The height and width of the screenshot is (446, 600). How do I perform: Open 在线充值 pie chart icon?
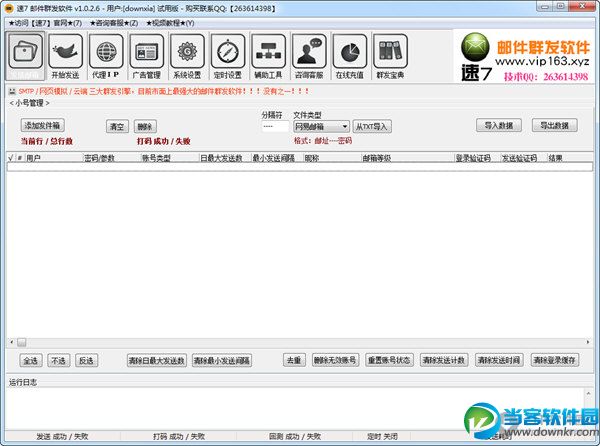[x=350, y=56]
